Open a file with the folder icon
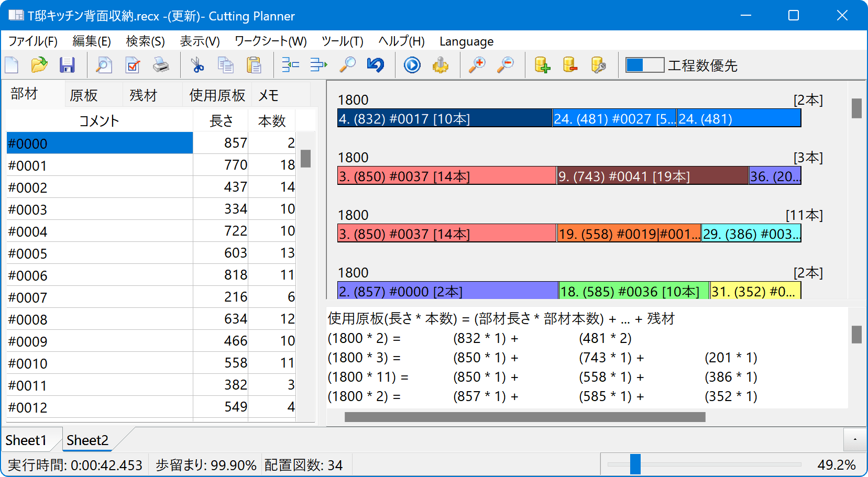Image resolution: width=868 pixels, height=477 pixels. [39, 65]
